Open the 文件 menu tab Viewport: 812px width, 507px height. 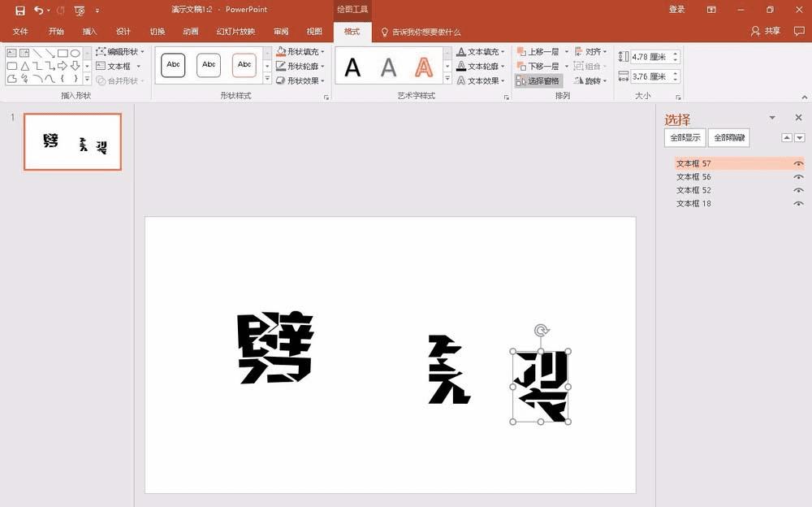pos(20,32)
